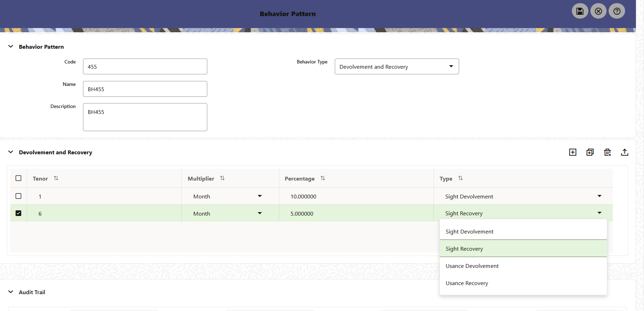Click the Tenor cell with value 1
The image size is (644, 311).
pyautogui.click(x=104, y=196)
